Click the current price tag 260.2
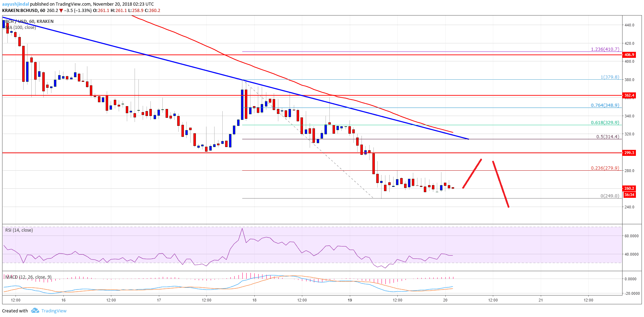Screen dimensions: 644x317 pos(629,188)
